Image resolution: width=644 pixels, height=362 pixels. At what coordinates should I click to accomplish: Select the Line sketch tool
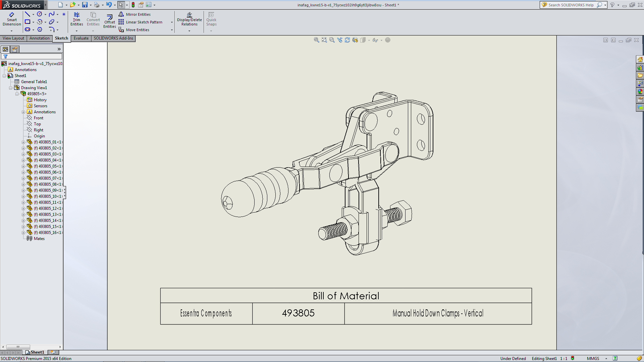tap(28, 14)
